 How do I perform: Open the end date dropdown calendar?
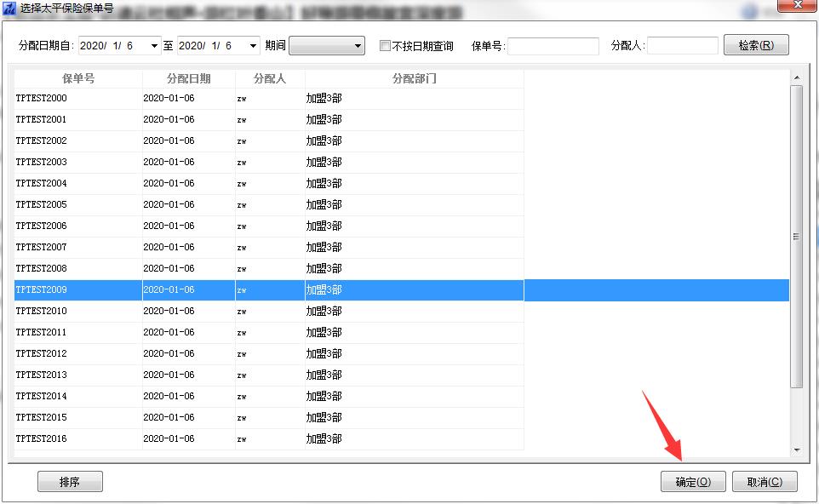[253, 46]
